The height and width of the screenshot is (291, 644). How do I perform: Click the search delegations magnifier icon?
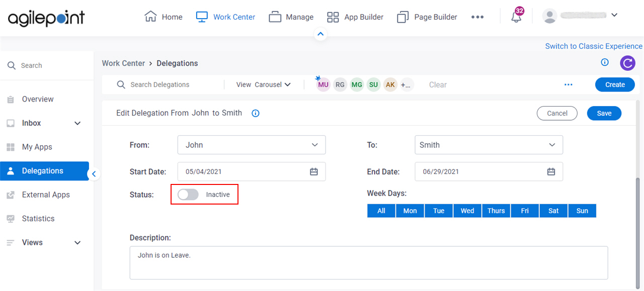121,84
